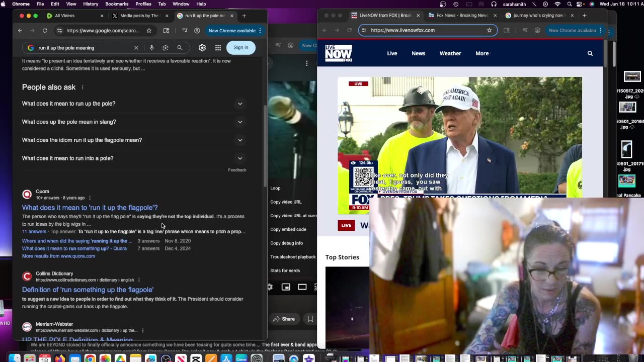Clear the Google search box text
This screenshot has height=362, width=644.
click(x=136, y=48)
